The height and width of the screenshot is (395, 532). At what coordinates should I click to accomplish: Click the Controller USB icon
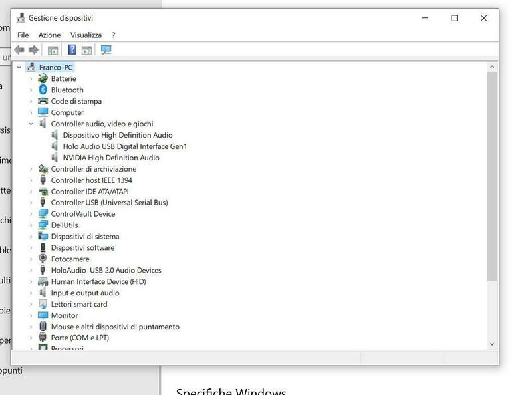[43, 203]
